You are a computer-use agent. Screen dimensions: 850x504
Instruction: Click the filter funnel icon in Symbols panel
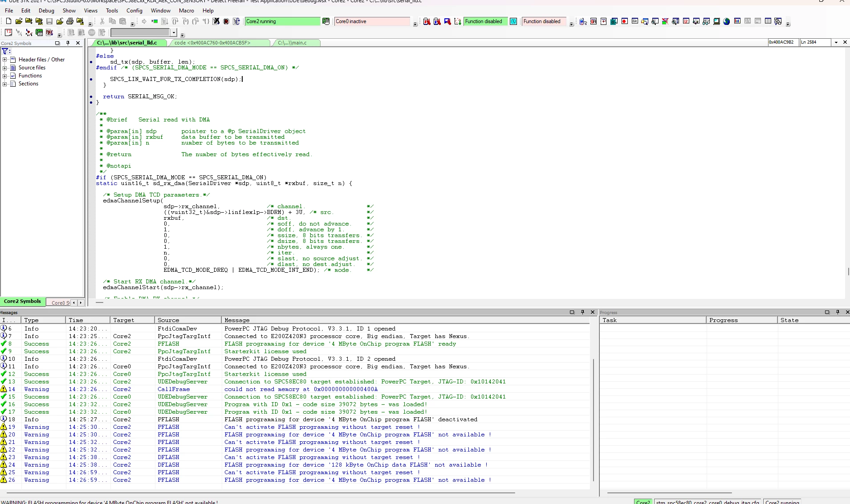click(x=5, y=51)
